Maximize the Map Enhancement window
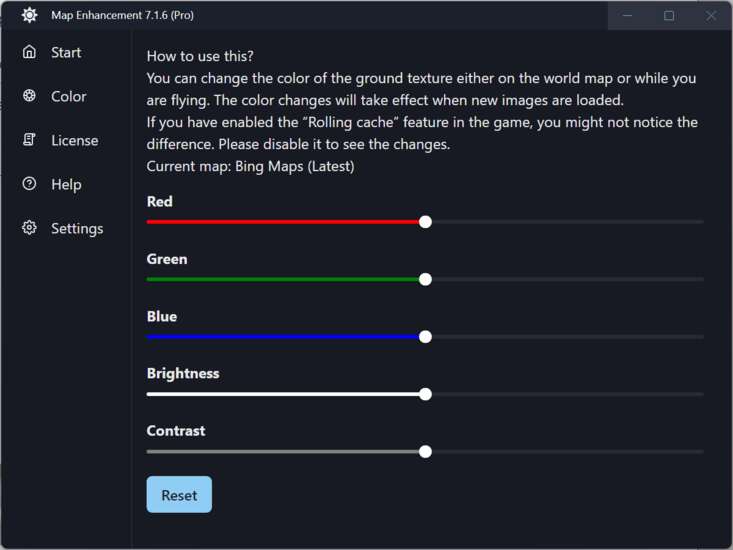The height and width of the screenshot is (550, 733). [669, 15]
